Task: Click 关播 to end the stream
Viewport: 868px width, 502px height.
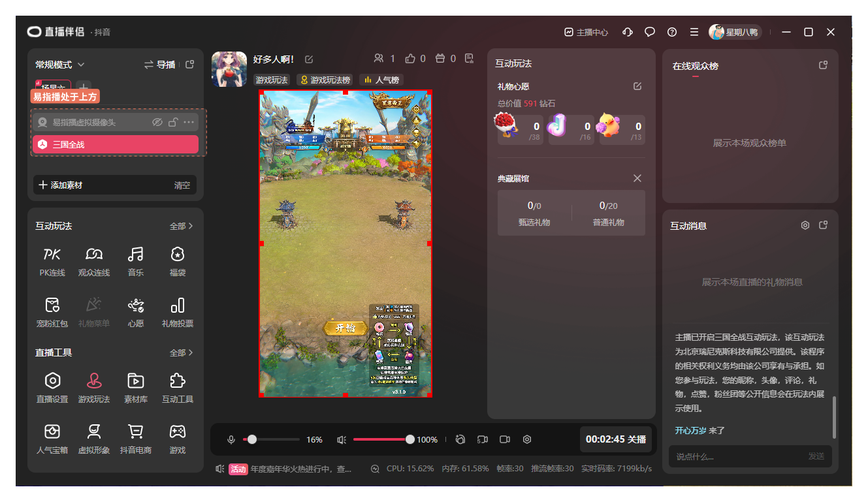Action: point(616,439)
